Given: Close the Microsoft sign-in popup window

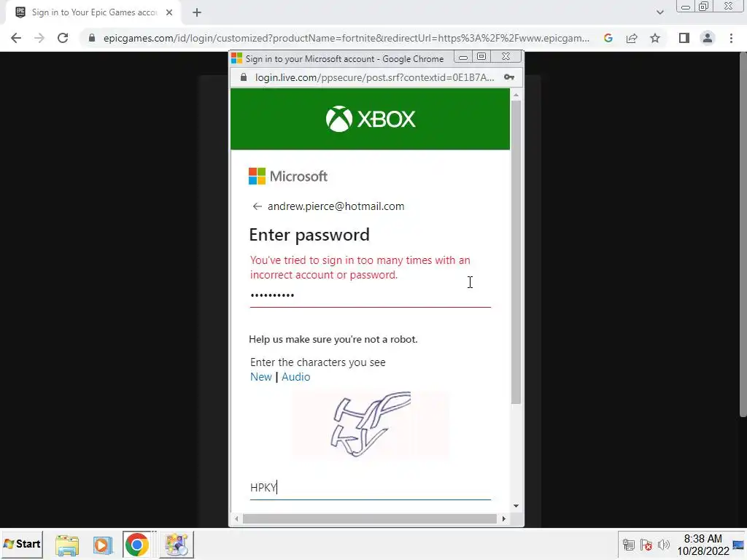Looking at the screenshot, I should [506, 57].
